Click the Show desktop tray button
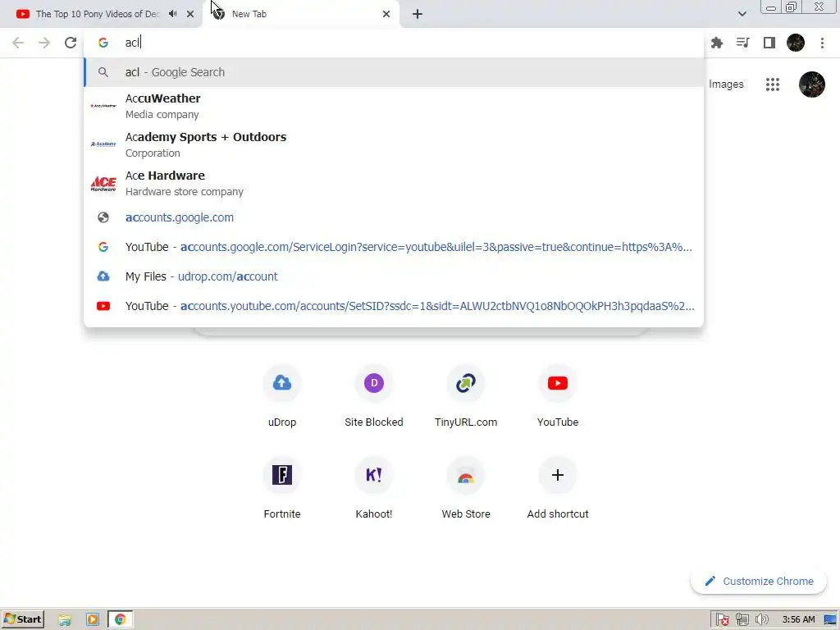The width and height of the screenshot is (840, 630). (831, 620)
